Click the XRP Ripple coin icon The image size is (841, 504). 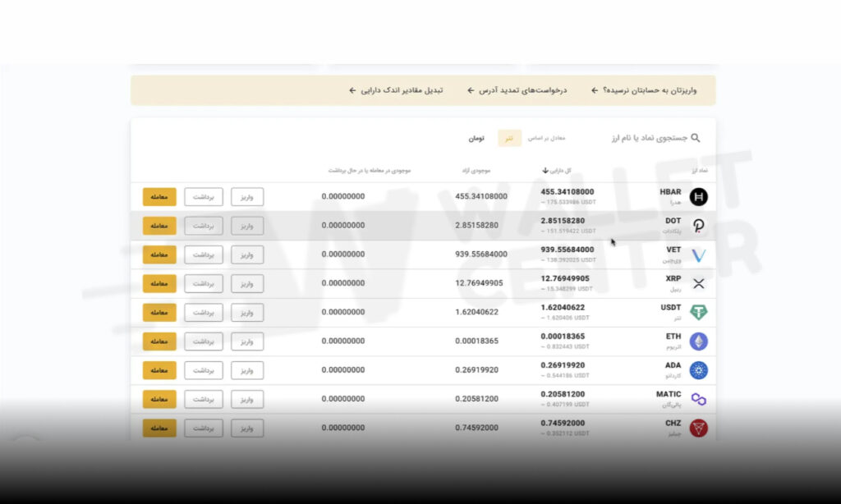(698, 284)
